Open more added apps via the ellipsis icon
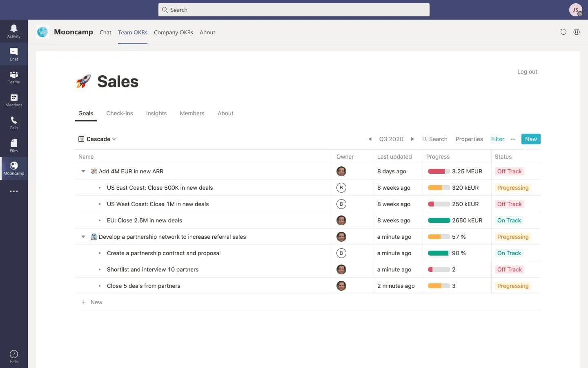Viewport: 588px width, 368px height. 13,191
